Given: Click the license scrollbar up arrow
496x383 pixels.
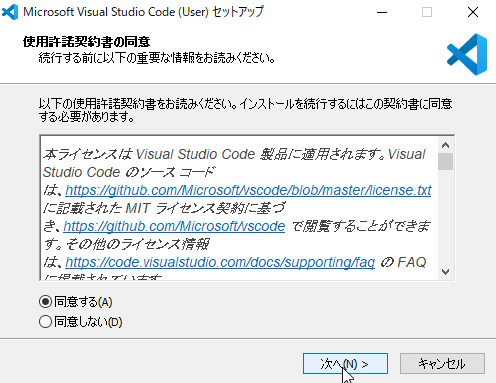Looking at the screenshot, I should click(x=445, y=145).
